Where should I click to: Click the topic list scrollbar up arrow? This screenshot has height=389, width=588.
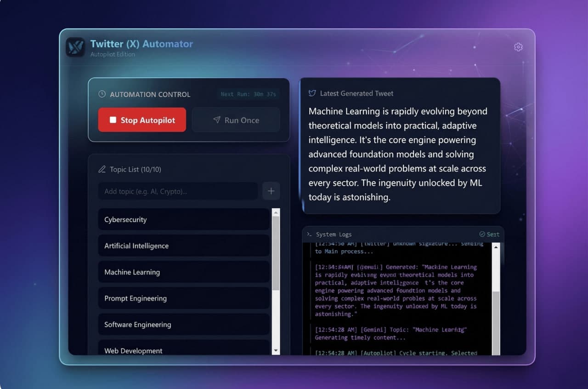(276, 212)
